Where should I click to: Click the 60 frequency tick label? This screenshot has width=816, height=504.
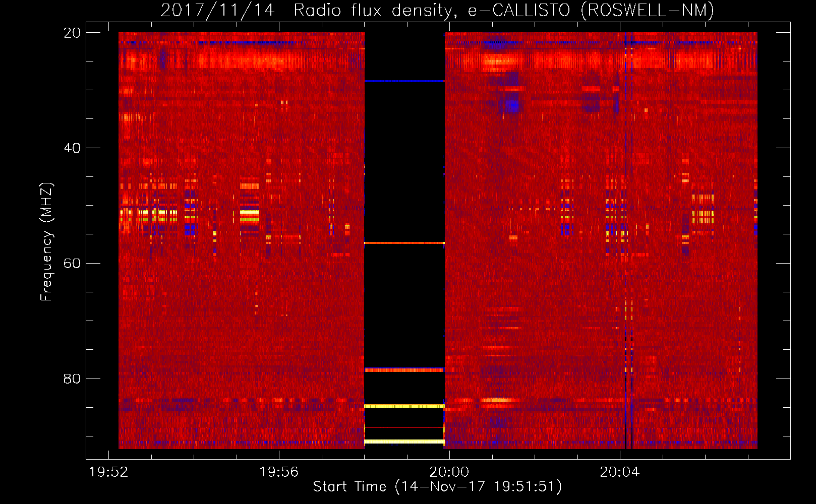point(72,264)
